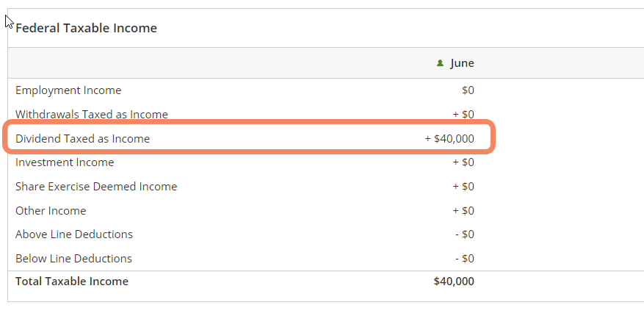Click the green person icon beside June
The height and width of the screenshot is (319, 644).
click(x=440, y=63)
